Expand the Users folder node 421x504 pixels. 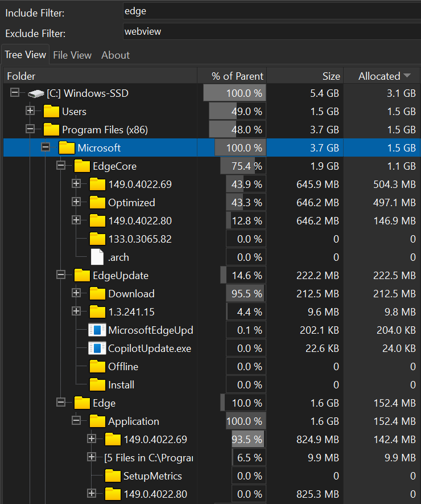click(x=30, y=110)
